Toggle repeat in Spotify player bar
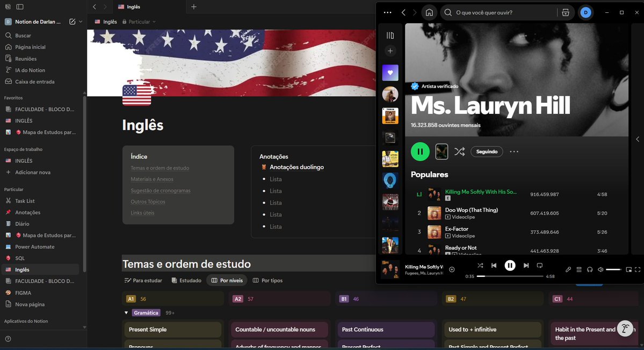This screenshot has height=350, width=644. click(540, 266)
